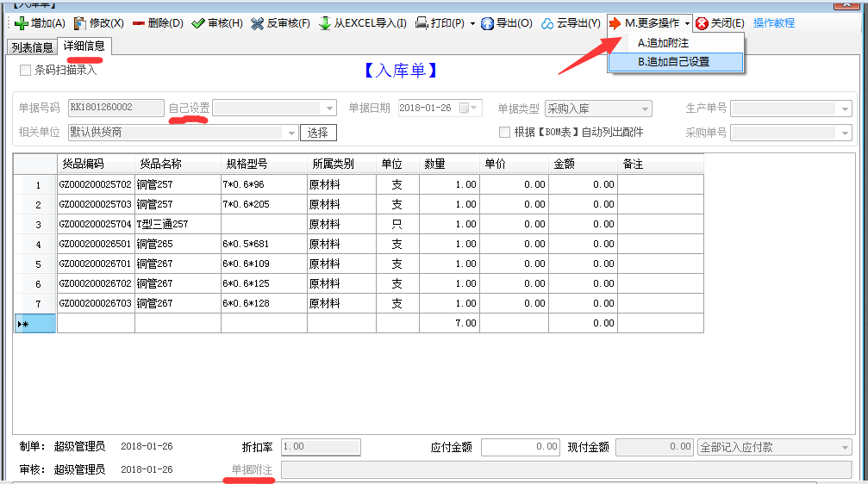Choose menu item A.追加附注
This screenshot has width=868, height=484.
[663, 43]
